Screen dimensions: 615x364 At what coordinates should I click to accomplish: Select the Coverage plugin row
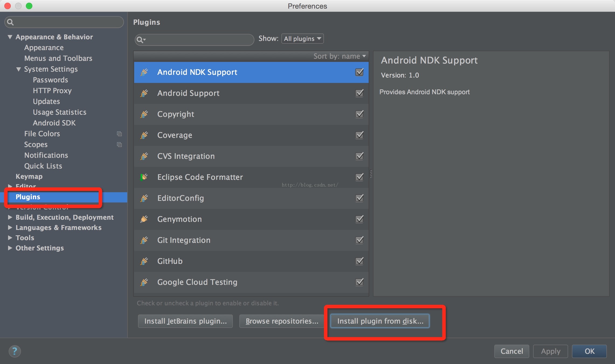[x=251, y=135]
